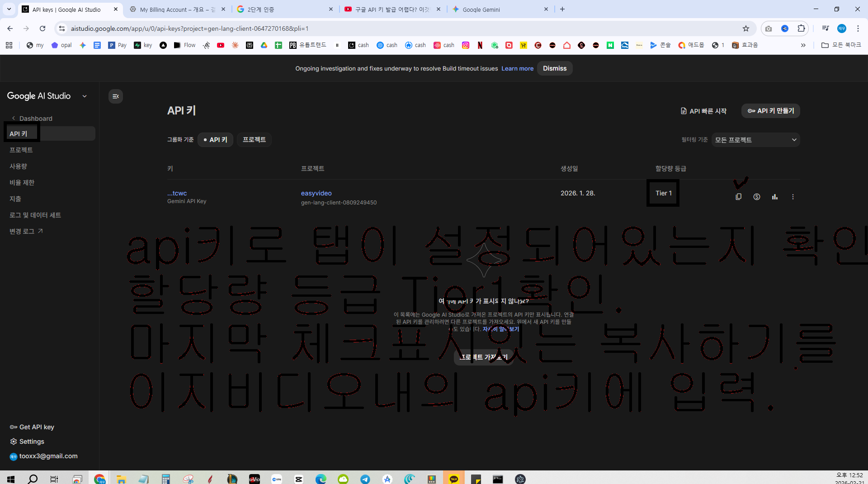
Task: Reload the AI Studio page
Action: (x=42, y=28)
